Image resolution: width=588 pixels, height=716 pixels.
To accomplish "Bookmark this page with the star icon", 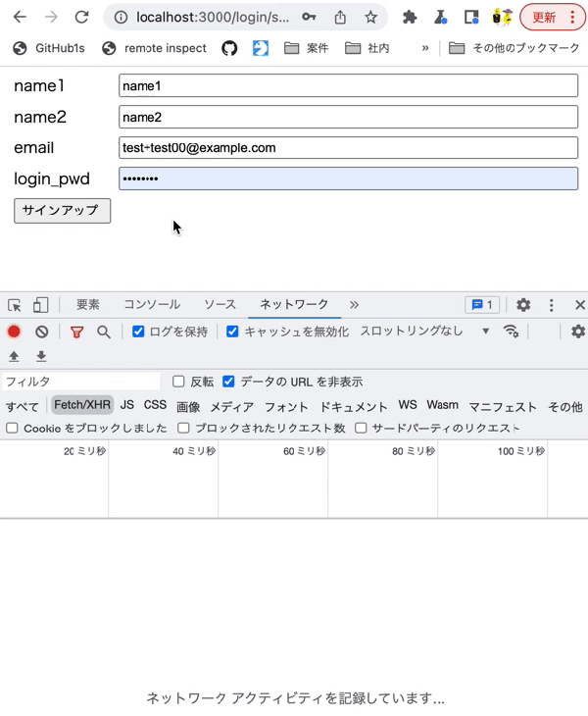I will [370, 18].
